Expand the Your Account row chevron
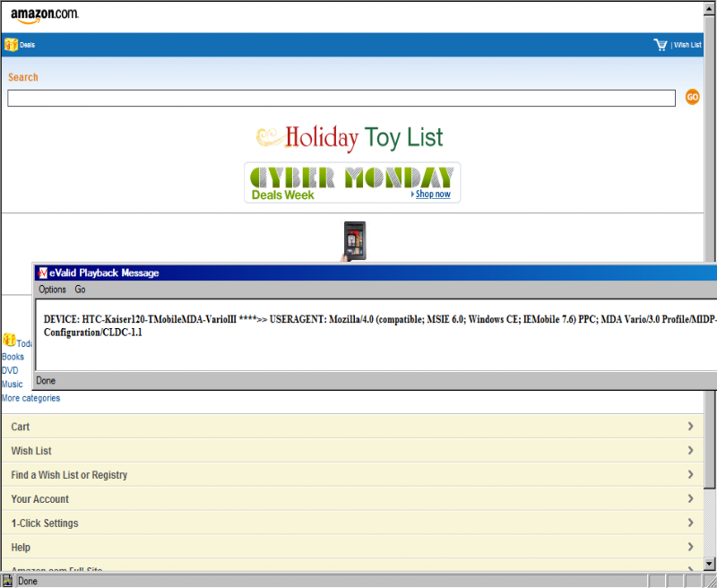The width and height of the screenshot is (717, 588). click(x=690, y=498)
